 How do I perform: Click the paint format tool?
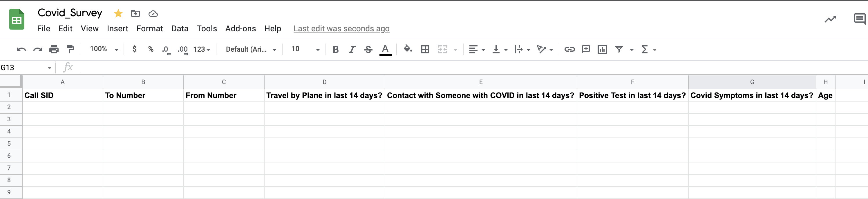point(70,49)
